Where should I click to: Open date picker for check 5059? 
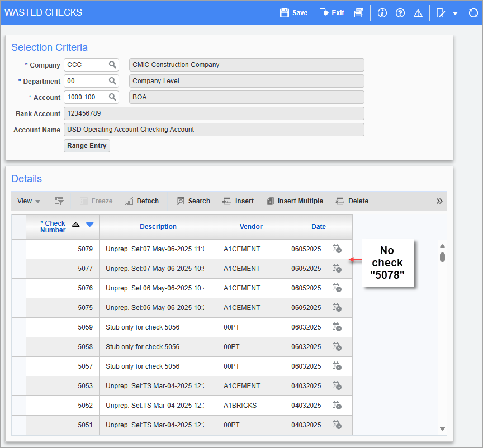pos(337,327)
